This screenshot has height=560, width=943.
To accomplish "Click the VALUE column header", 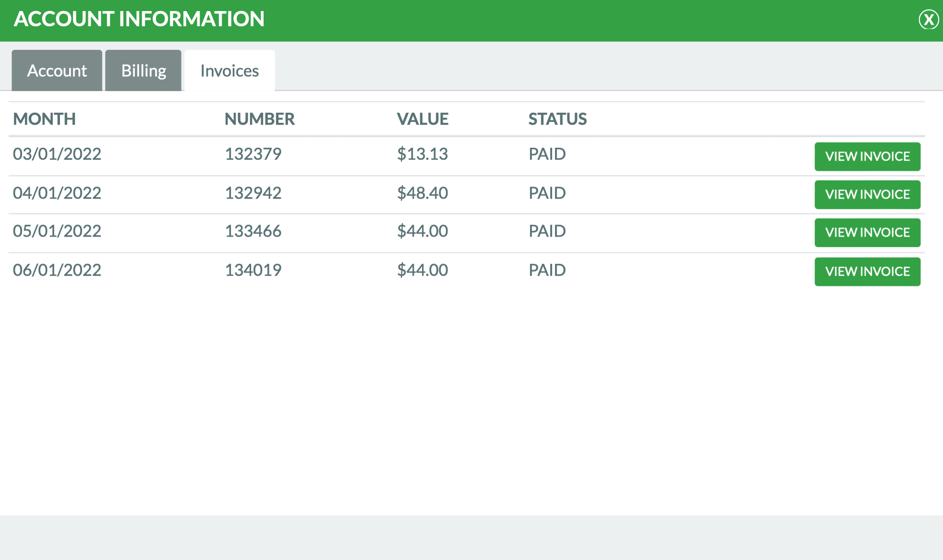I will (423, 119).
